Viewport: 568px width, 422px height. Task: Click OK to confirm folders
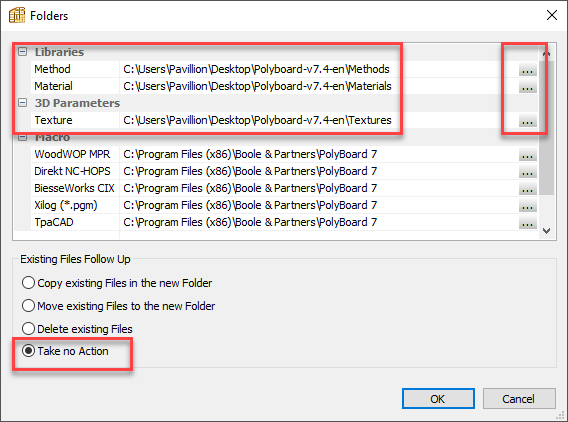pos(438,399)
